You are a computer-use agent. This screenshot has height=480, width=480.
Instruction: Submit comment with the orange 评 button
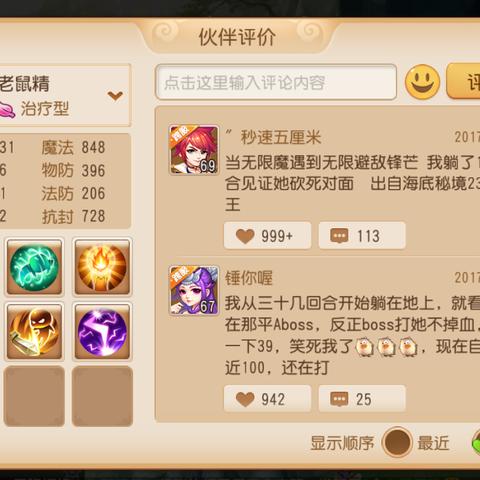tap(463, 81)
